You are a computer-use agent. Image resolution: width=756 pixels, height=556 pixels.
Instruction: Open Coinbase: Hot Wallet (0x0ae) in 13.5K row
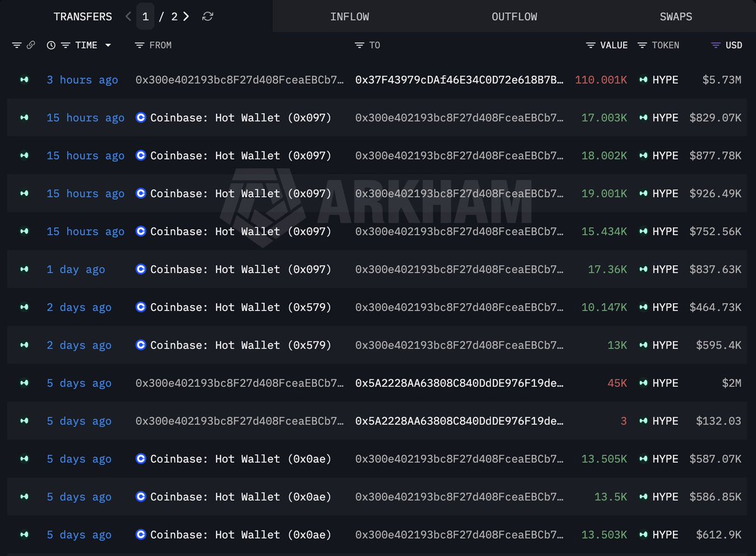coord(241,497)
